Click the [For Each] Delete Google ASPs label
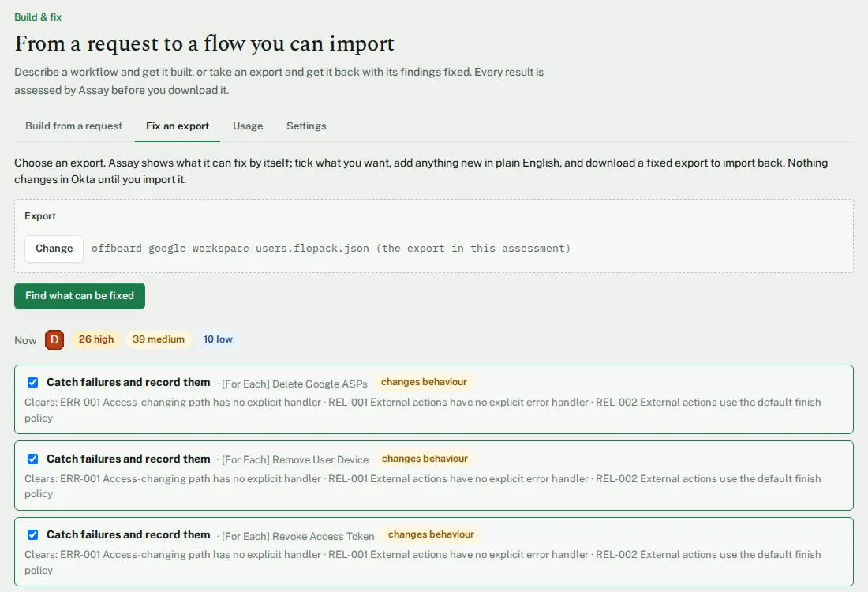 pyautogui.click(x=294, y=384)
